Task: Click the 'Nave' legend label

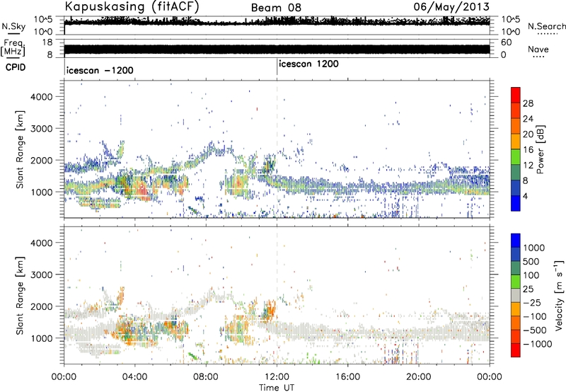Action: 538,49
